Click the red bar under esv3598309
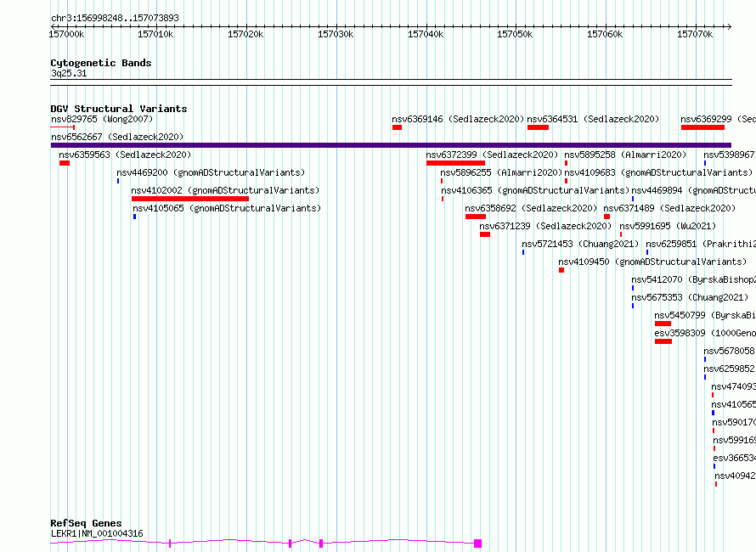This screenshot has height=552, width=756. (x=663, y=341)
